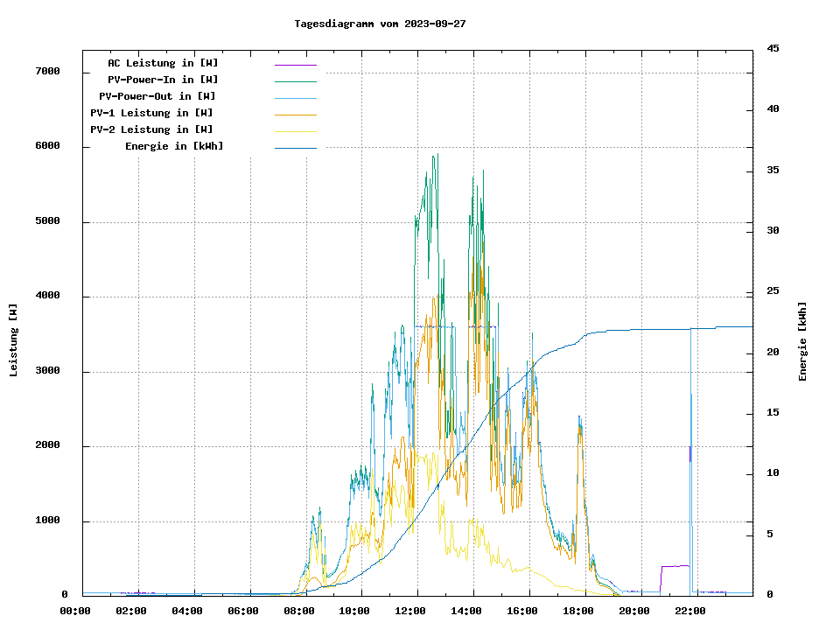The height and width of the screenshot is (630, 840).
Task: Click the PV-2 Leistung in [W] legend label
Action: (x=151, y=129)
